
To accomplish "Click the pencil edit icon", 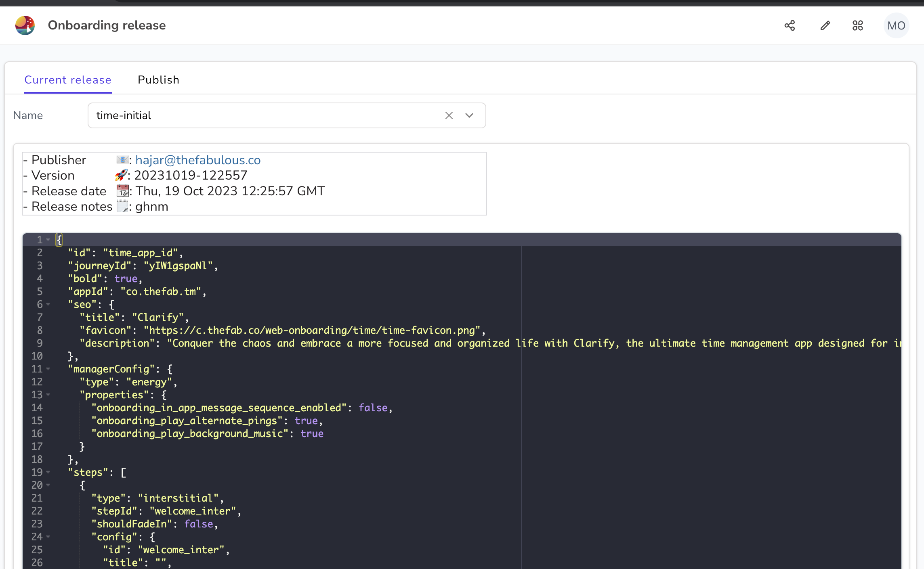I will (x=825, y=25).
